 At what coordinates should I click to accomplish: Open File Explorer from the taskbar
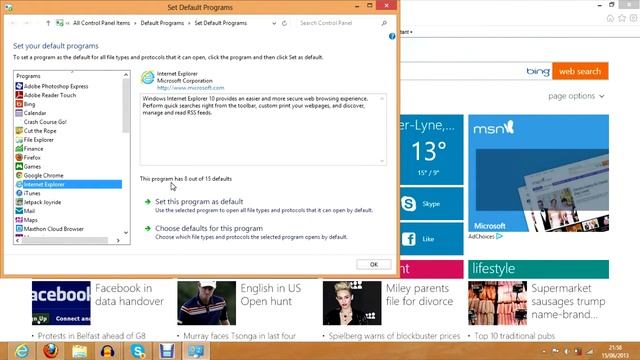click(x=80, y=351)
